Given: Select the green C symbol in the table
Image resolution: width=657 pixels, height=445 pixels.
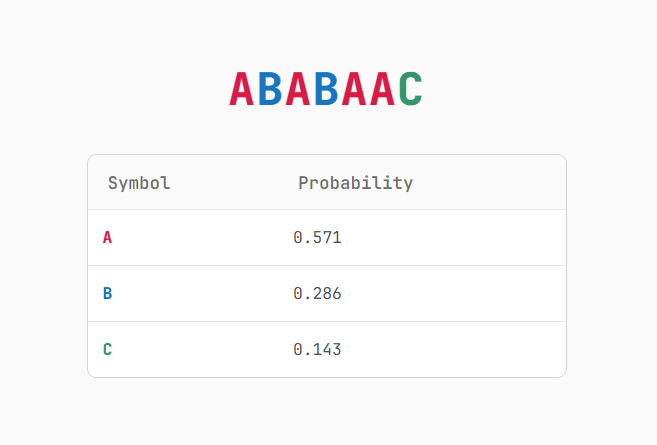Looking at the screenshot, I should pyautogui.click(x=107, y=349).
